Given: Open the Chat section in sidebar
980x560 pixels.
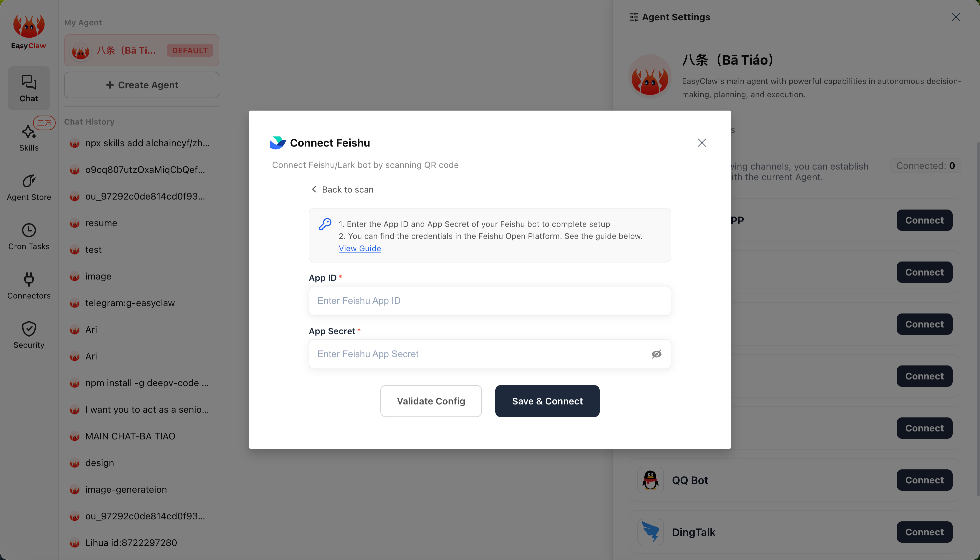Looking at the screenshot, I should tap(29, 89).
